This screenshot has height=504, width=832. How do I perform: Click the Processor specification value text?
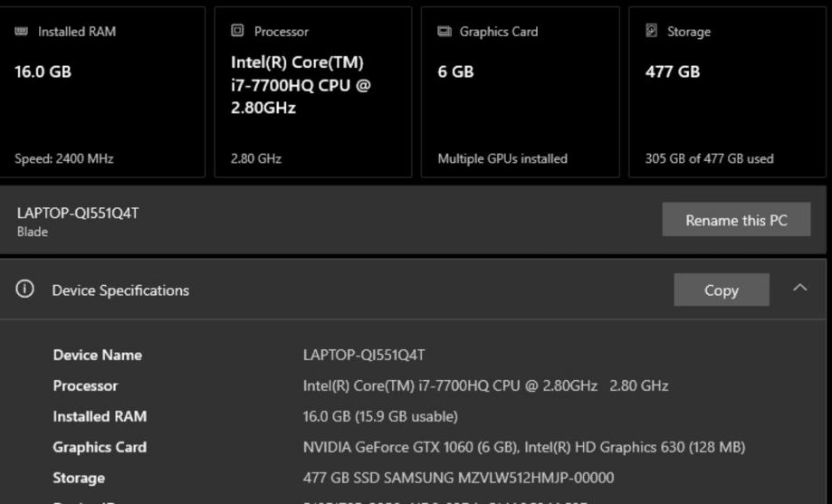(x=485, y=385)
